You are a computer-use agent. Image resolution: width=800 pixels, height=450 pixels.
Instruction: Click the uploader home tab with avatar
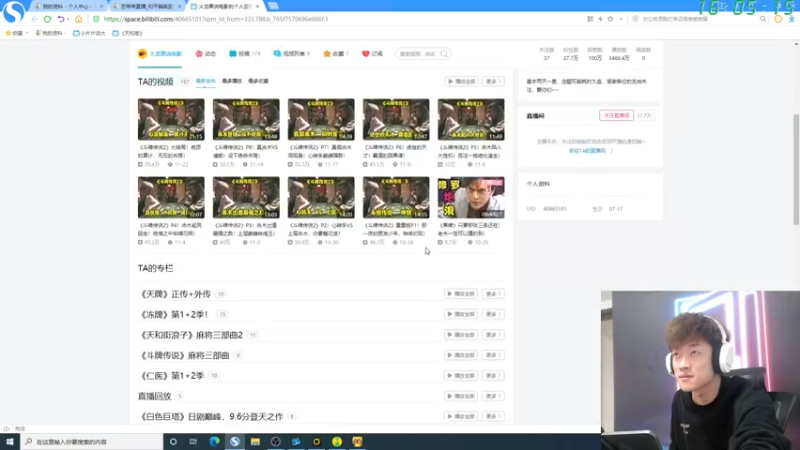pos(160,54)
